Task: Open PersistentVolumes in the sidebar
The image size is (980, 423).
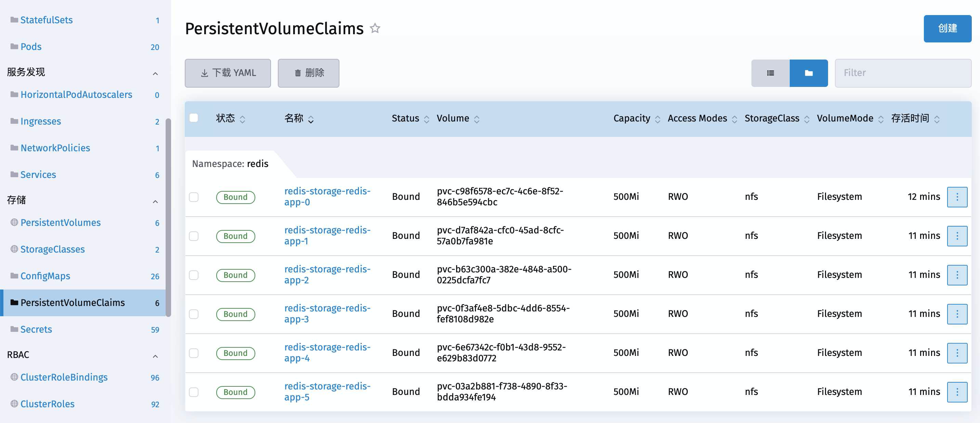Action: click(x=61, y=222)
